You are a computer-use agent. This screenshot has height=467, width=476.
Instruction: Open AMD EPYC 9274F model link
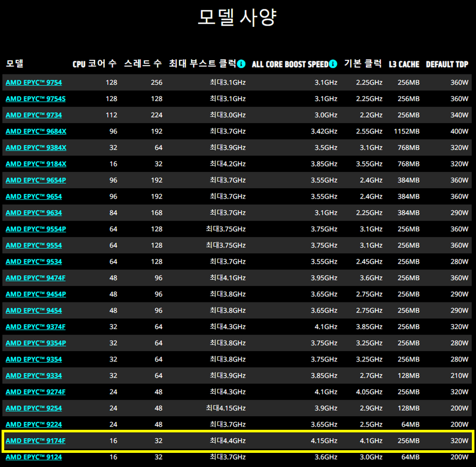pos(36,392)
